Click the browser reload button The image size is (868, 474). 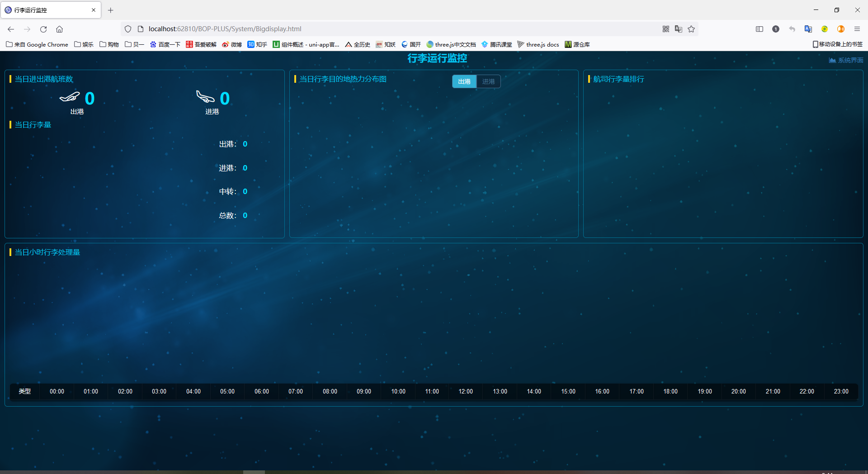(x=43, y=29)
